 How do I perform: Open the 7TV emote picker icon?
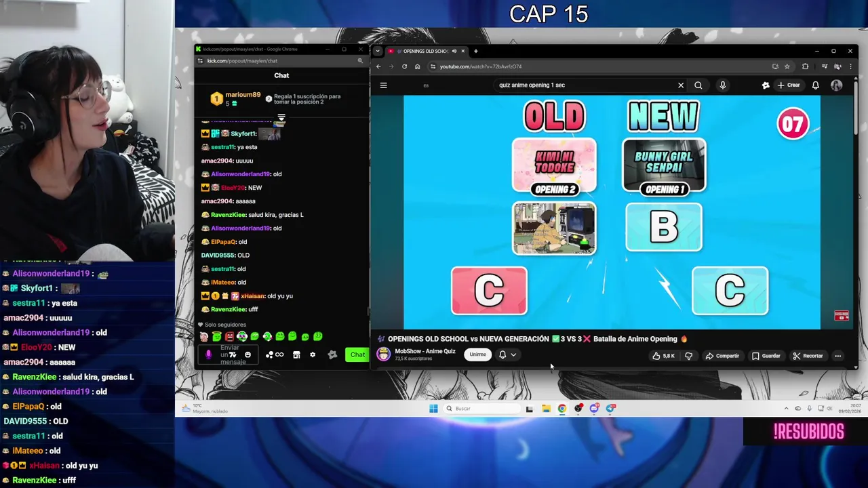click(233, 354)
